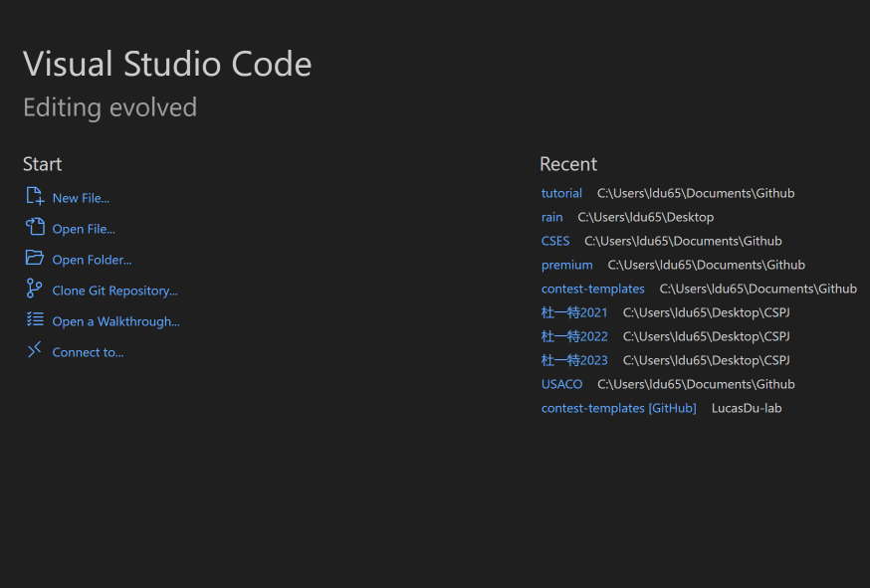Viewport: 870px width, 588px height.
Task: Click the New File icon
Action: click(35, 197)
